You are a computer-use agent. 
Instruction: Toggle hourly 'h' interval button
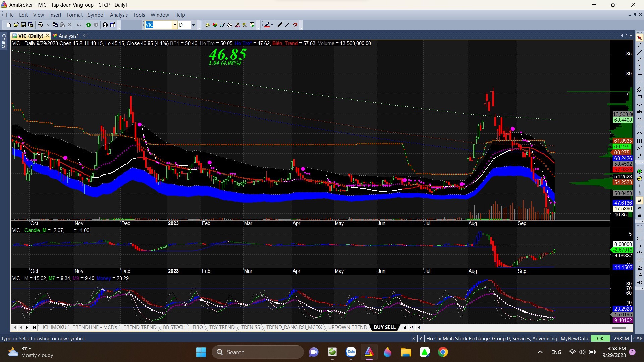640,193
